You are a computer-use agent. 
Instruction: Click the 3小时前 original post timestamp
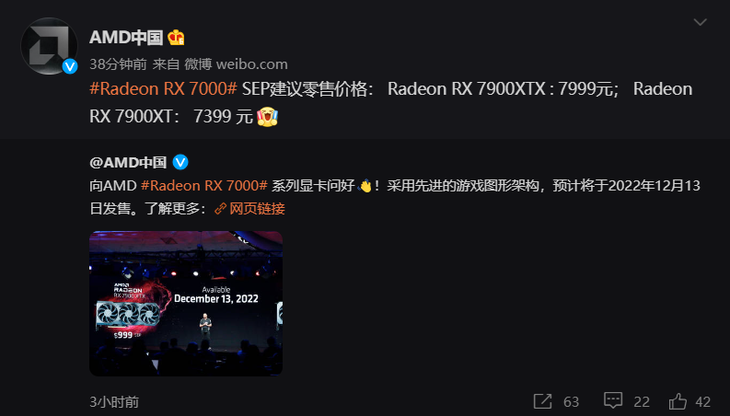114,402
